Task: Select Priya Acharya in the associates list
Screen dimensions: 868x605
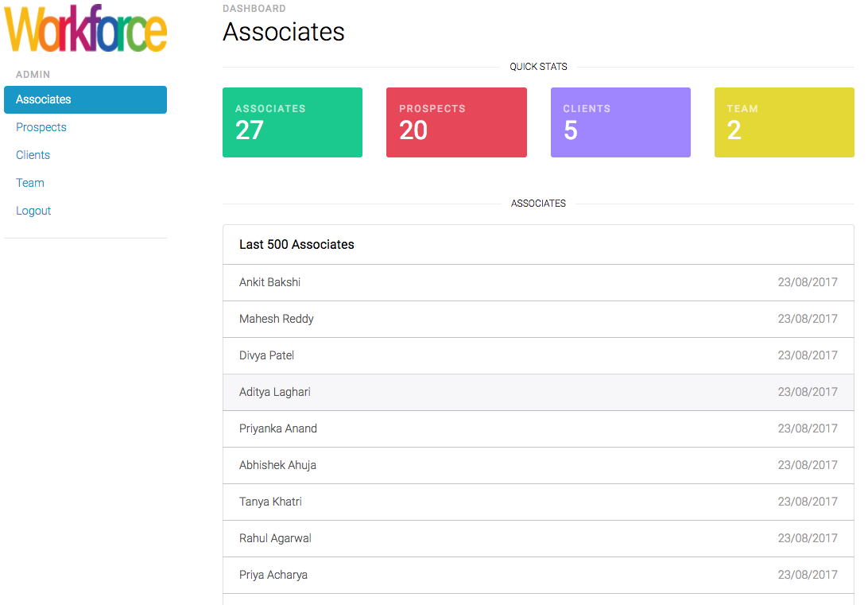Action: (539, 575)
